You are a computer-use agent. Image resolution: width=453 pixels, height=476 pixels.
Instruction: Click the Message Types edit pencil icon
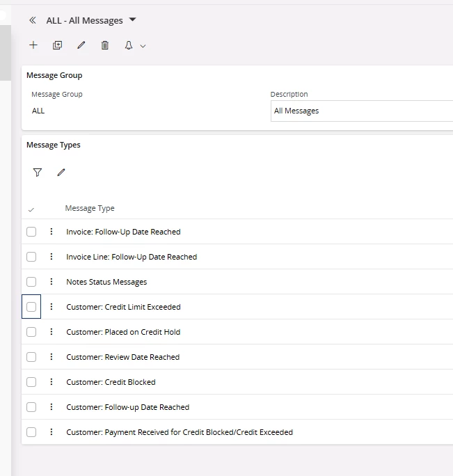61,173
